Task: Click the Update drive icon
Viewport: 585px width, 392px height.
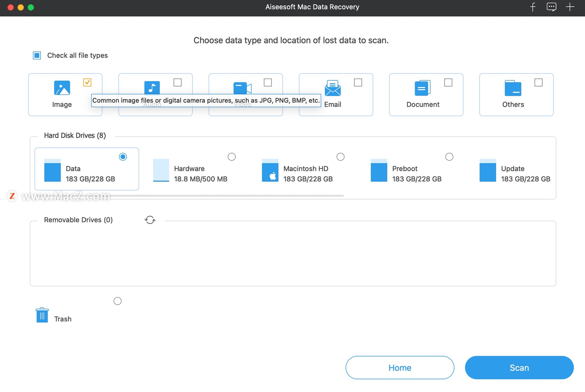Action: click(487, 170)
